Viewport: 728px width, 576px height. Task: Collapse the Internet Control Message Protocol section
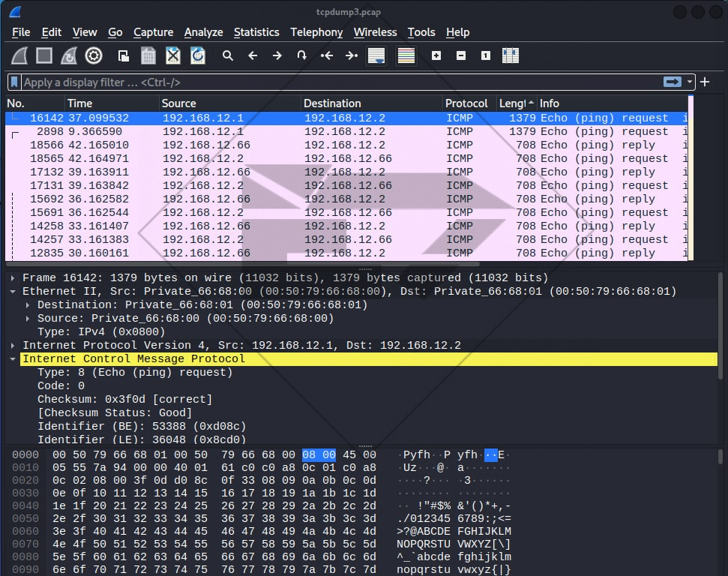tap(13, 358)
